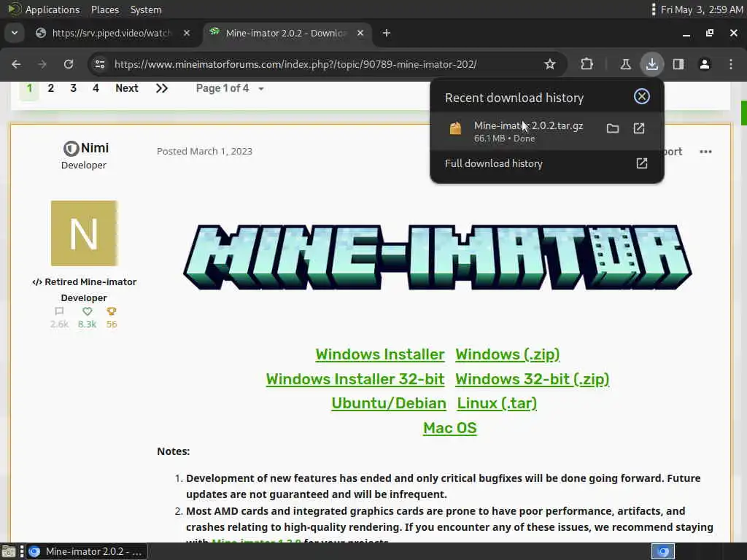Open site information icon in address bar

[99, 64]
